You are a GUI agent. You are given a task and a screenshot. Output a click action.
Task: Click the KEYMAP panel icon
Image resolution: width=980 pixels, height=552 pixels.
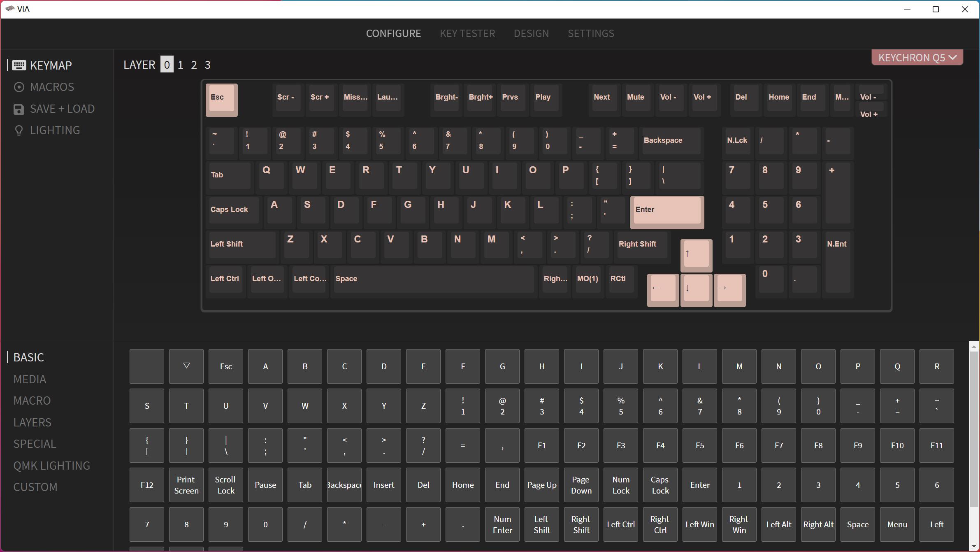click(19, 65)
